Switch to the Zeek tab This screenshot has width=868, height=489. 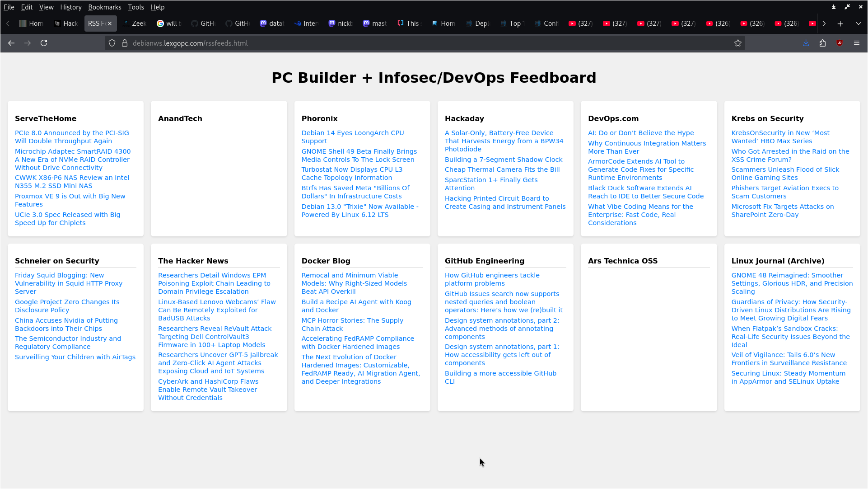(135, 24)
